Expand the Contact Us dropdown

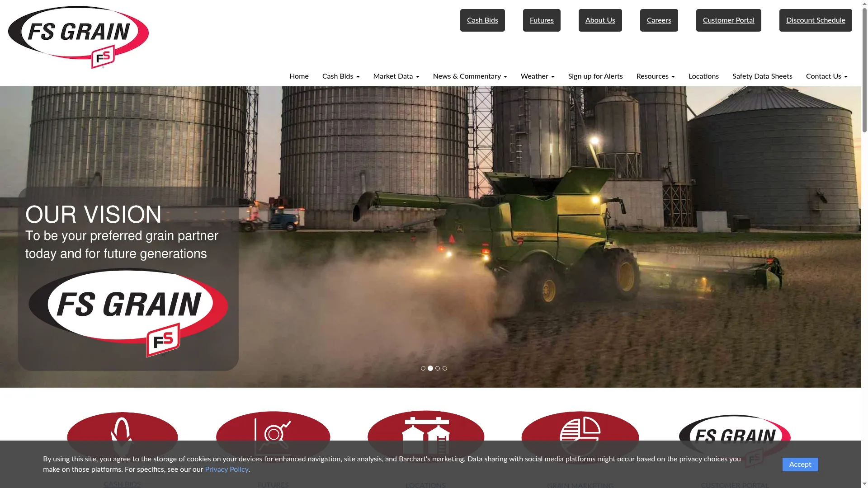(x=826, y=76)
